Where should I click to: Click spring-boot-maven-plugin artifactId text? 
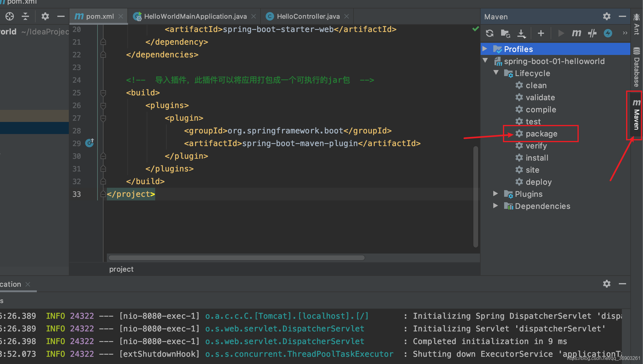pos(300,143)
